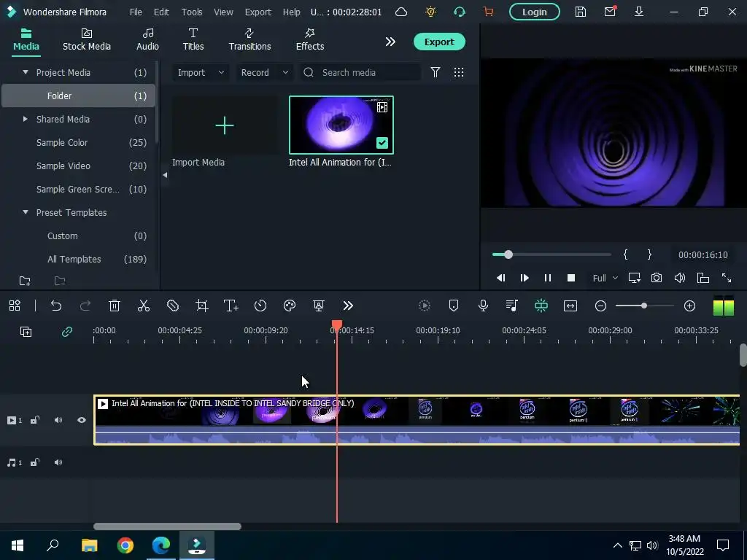Collapse the media panel with side arrow
Viewport: 747px width, 560px height.
click(165, 175)
